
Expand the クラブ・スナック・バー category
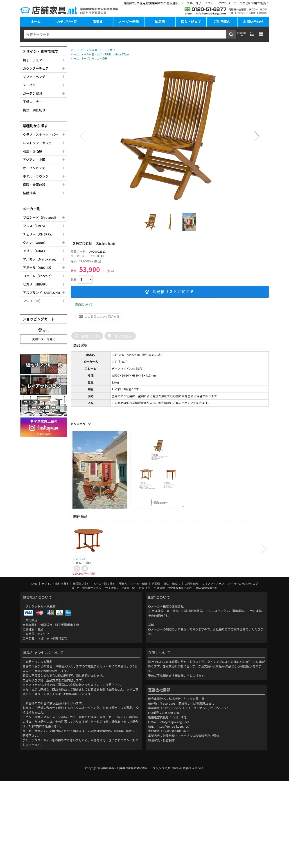tap(63, 135)
